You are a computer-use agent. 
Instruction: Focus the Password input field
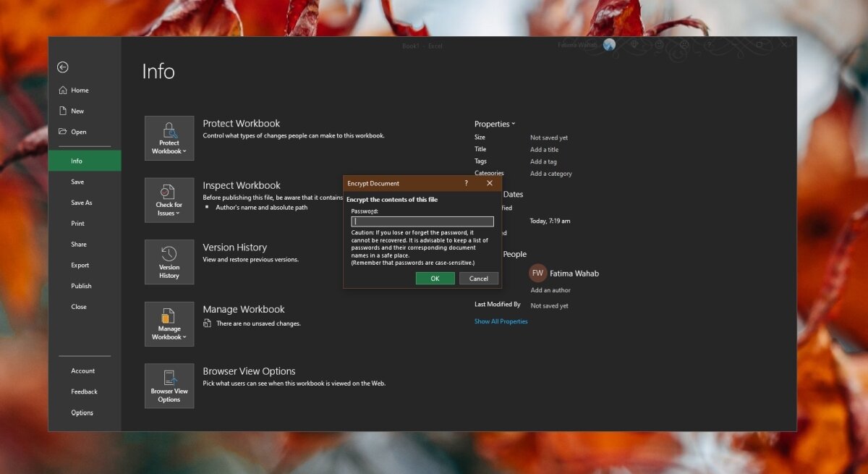(x=422, y=222)
